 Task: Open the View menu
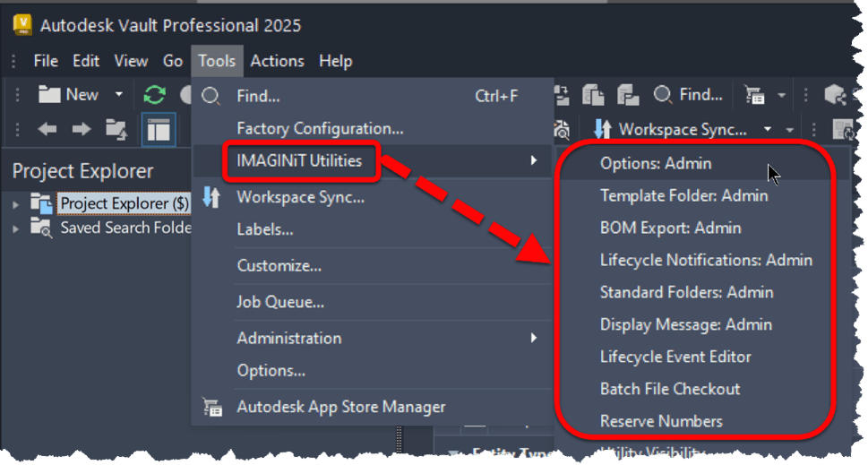coord(131,61)
